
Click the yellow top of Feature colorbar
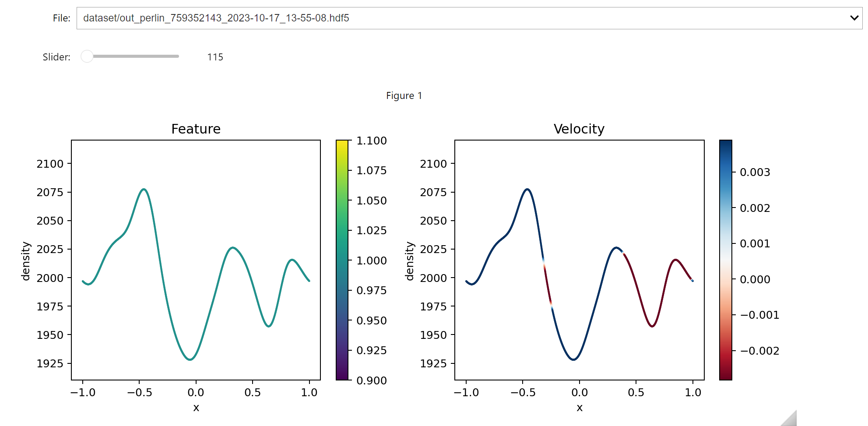pos(342,144)
